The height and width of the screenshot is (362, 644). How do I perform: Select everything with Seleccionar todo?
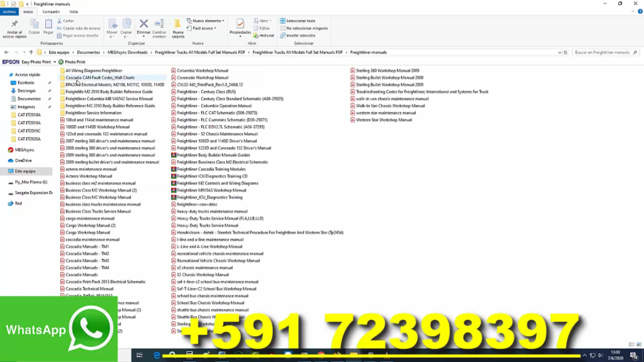[x=297, y=21]
